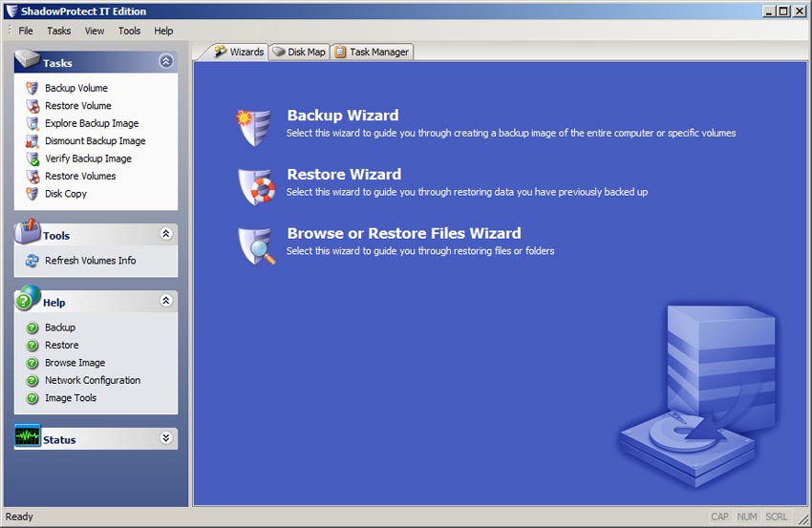The height and width of the screenshot is (528, 812).
Task: Click help icon beside Image Tools
Action: 32,398
